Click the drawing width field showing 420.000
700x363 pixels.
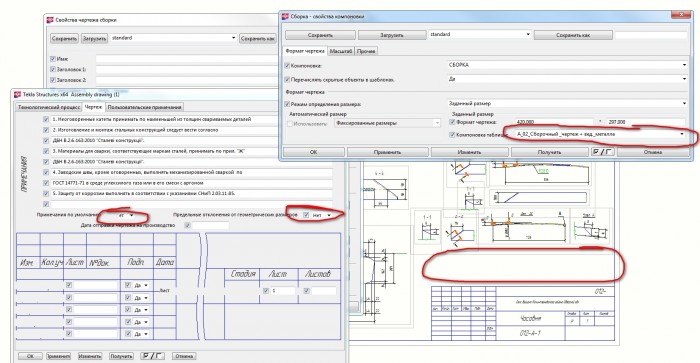tap(554, 122)
